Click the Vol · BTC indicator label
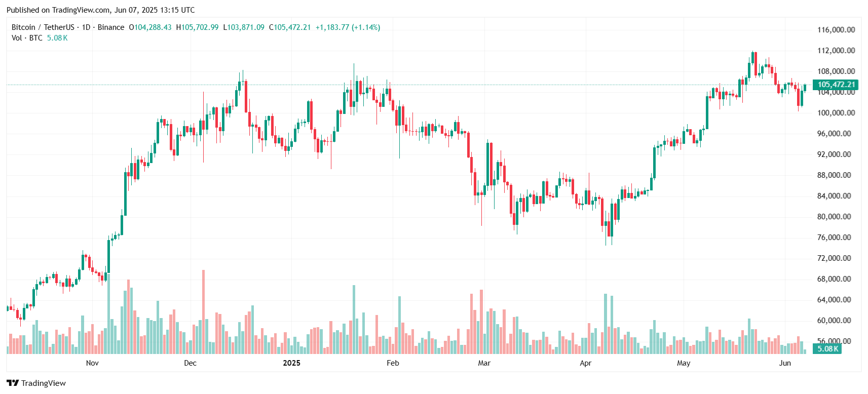Viewport: 868px width, 394px height. click(27, 38)
